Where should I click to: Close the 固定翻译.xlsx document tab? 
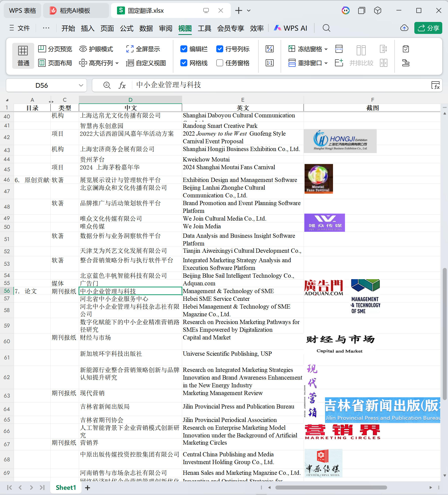[221, 10]
